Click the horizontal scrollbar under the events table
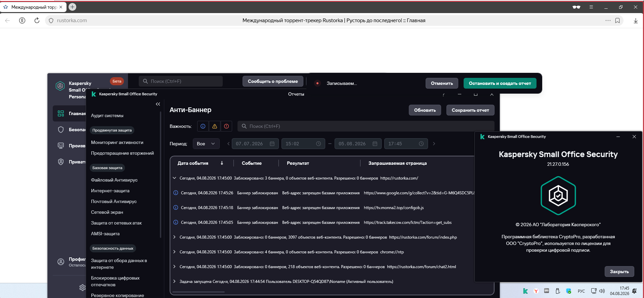This screenshot has height=298, width=644. pyautogui.click(x=199, y=292)
